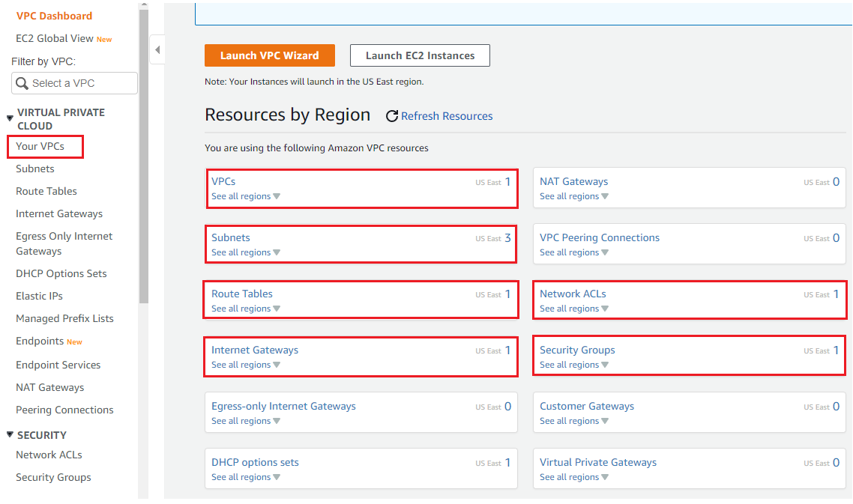Screen dimensions: 853x504
Task: Expand See all regions under Security Groups card
Action: click(x=574, y=365)
